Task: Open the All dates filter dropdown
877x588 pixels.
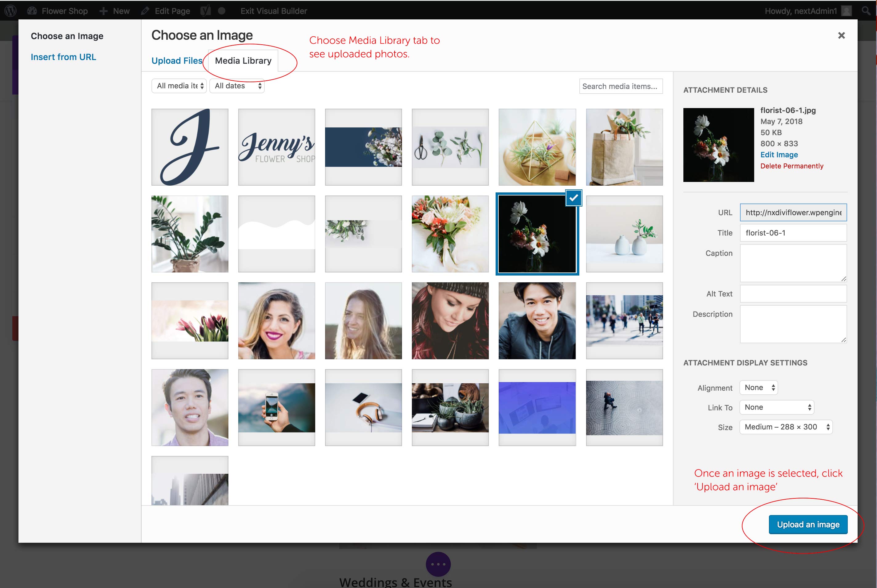Action: tap(237, 86)
